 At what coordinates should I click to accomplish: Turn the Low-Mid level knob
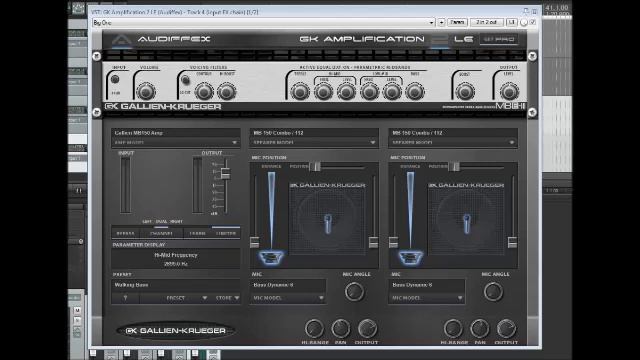click(x=392, y=92)
